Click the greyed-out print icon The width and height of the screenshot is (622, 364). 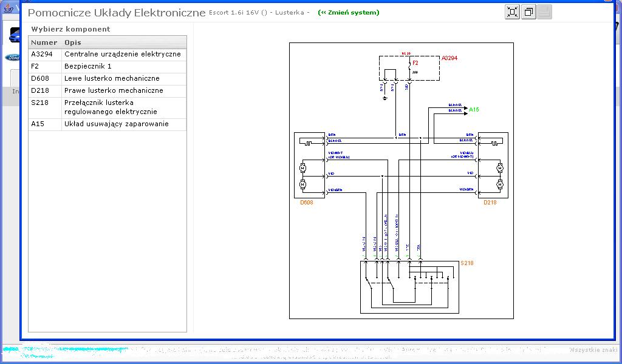click(544, 12)
